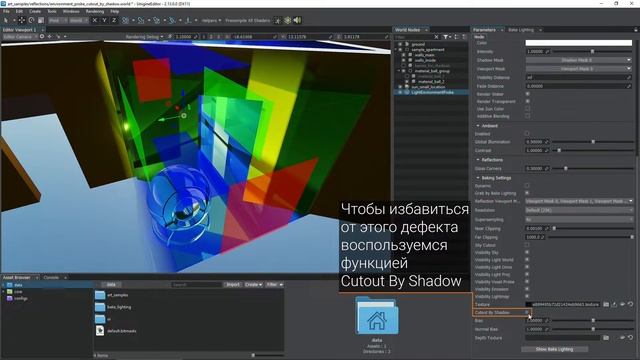Select the arrow selection tool in toolbar

6,20
